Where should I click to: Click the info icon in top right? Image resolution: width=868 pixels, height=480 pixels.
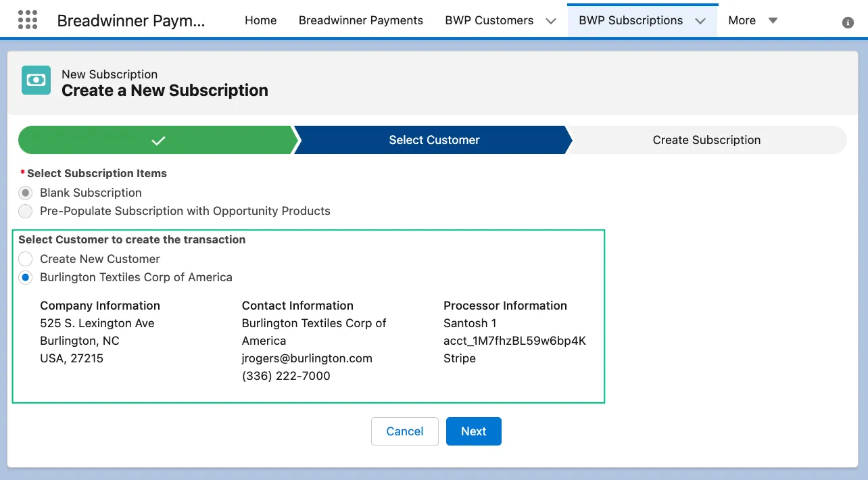(x=848, y=22)
